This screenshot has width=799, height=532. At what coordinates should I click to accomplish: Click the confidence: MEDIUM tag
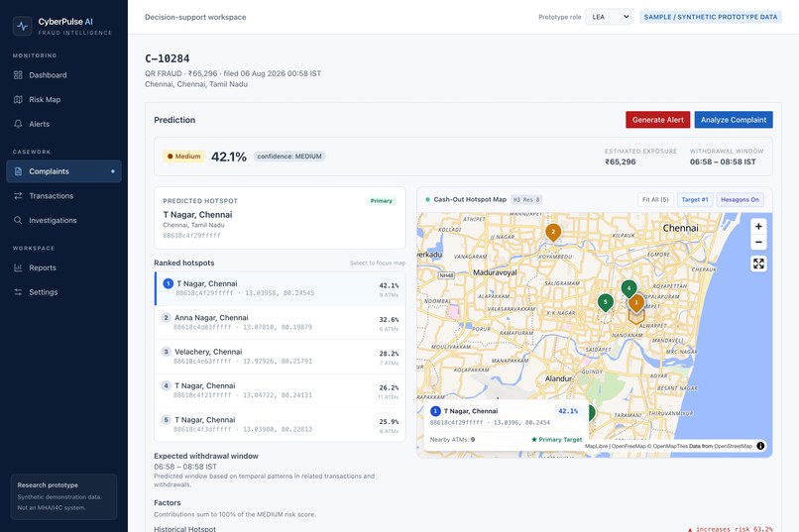288,157
